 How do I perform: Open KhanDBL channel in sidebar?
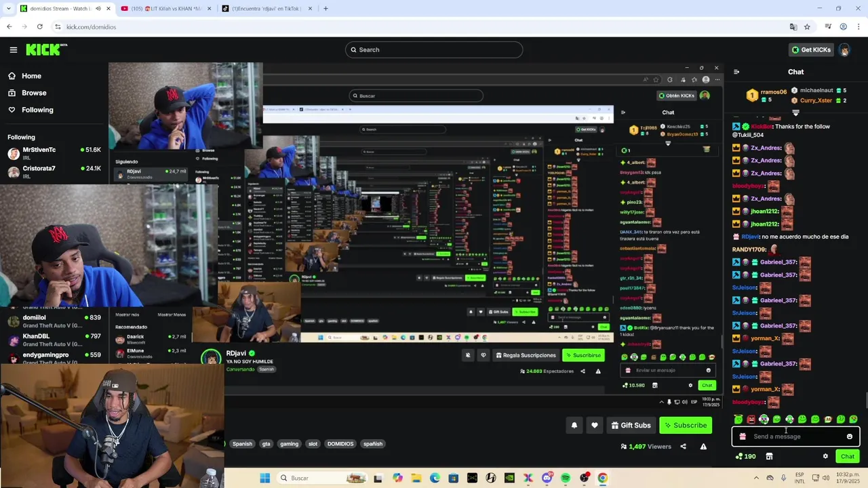coord(54,340)
